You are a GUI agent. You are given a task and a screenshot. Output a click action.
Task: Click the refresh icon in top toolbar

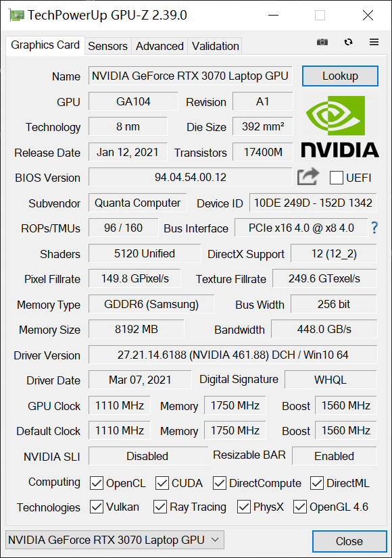[348, 42]
